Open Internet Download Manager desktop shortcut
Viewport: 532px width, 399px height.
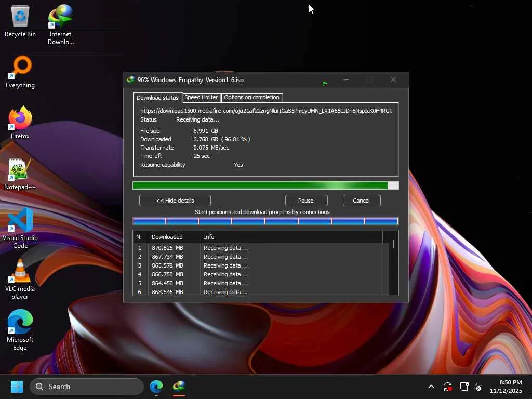coord(60,19)
